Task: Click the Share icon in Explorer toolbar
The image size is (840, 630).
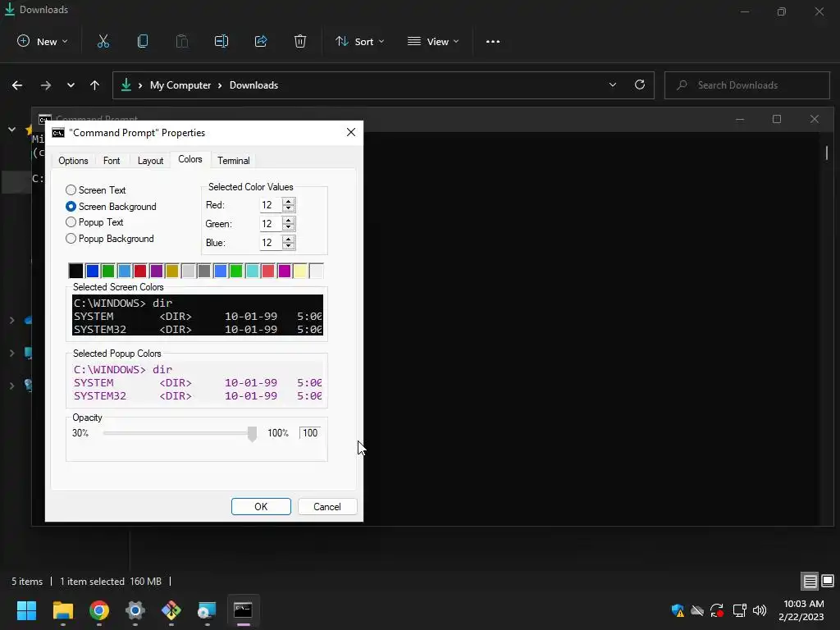Action: [261, 41]
